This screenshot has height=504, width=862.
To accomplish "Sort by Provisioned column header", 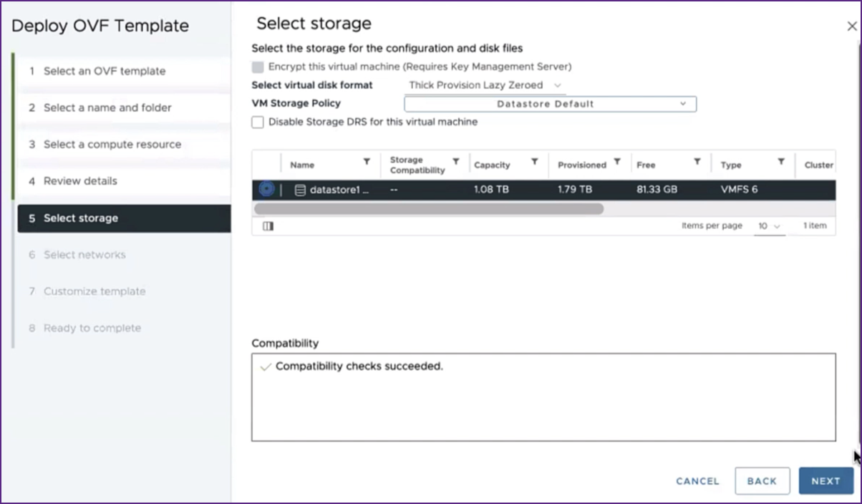I will tap(582, 165).
